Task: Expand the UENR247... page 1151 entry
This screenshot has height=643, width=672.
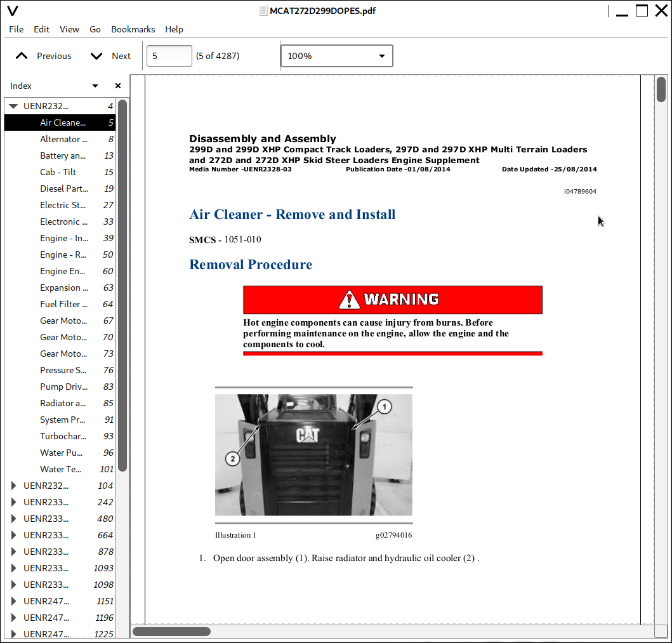Action: pyautogui.click(x=13, y=601)
